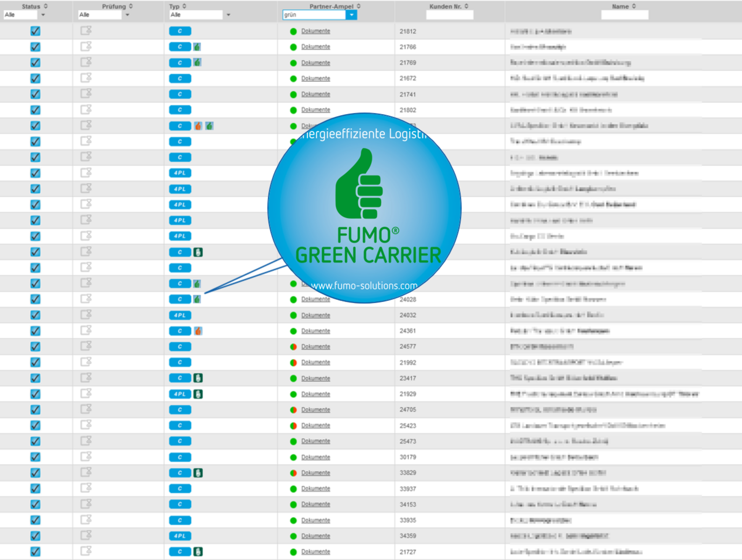Screen dimensions: 742x560
Task: Toggle status checkbox for customer 23417
Action: 35,378
